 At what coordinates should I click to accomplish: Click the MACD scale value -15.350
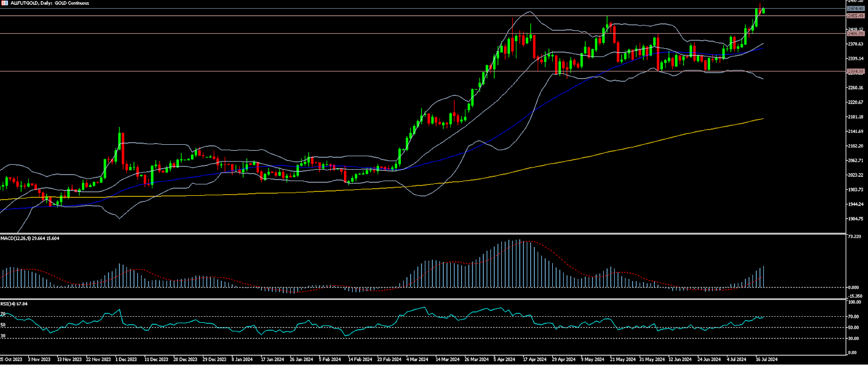(x=856, y=297)
